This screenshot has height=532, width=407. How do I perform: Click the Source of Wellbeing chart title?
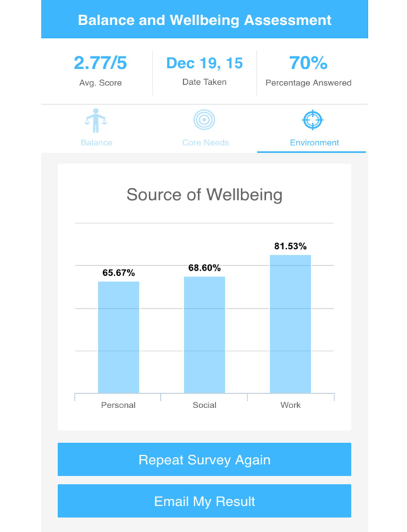pyautogui.click(x=203, y=195)
